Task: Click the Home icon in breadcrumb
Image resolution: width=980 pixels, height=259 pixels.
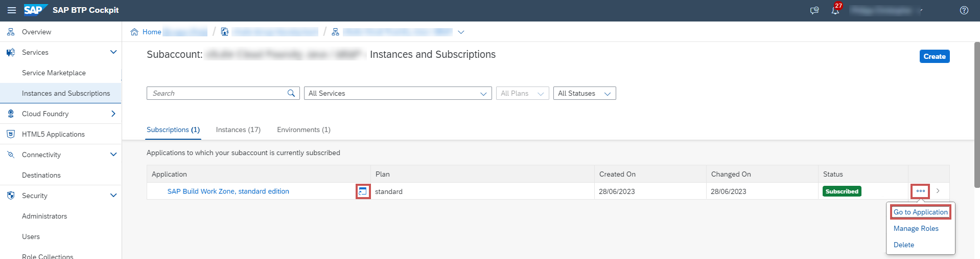Action: tap(134, 32)
